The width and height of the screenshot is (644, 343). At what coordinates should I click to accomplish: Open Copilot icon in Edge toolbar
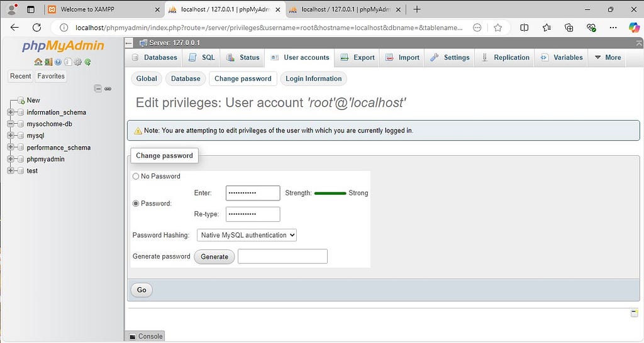click(634, 28)
